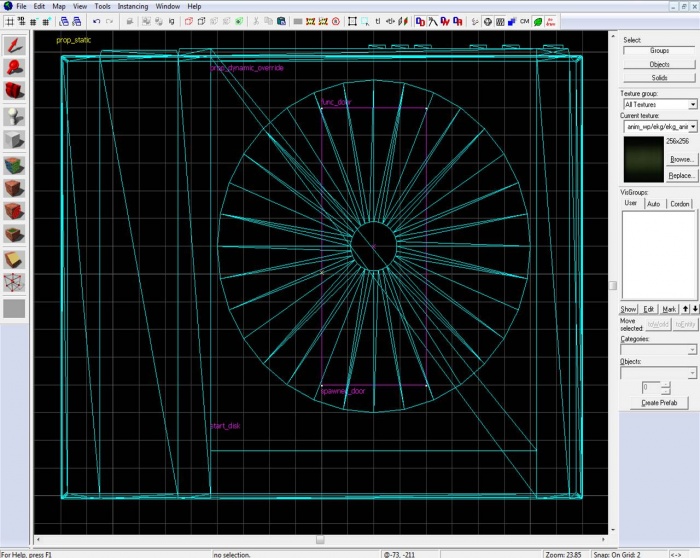This screenshot has height=558, width=700.
Task: Activate the Magnify tool
Action: (x=14, y=68)
